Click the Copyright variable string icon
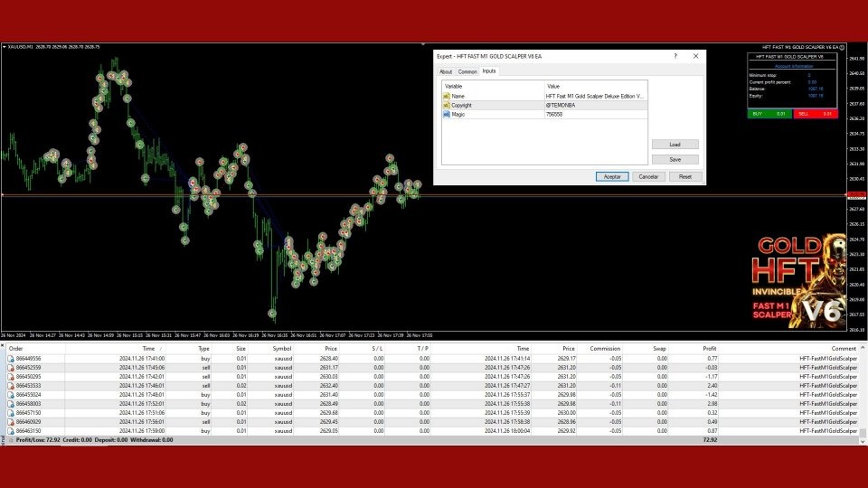868x488 pixels. [446, 105]
